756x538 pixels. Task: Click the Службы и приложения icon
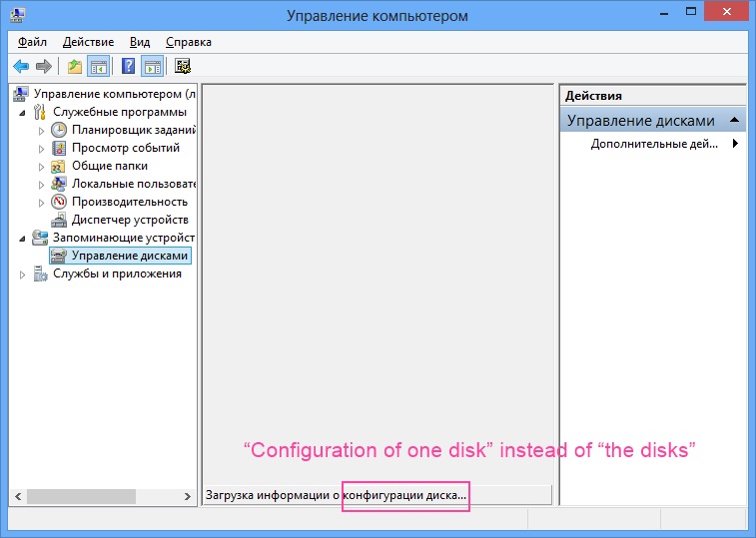point(41,273)
